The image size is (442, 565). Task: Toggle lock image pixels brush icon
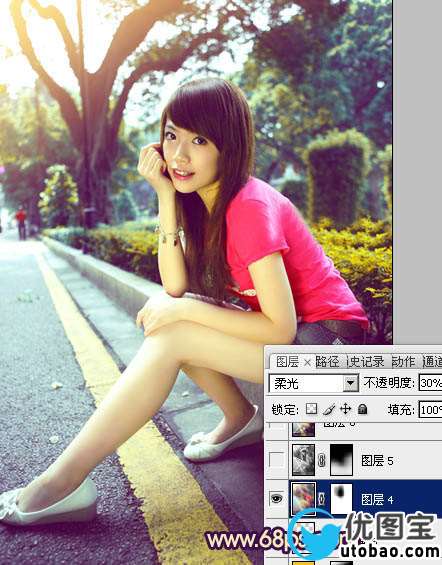(x=329, y=409)
